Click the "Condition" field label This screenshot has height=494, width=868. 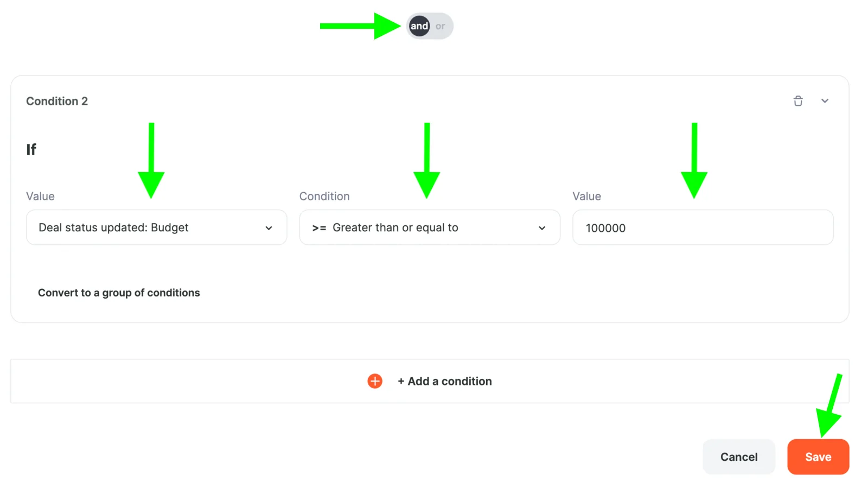324,197
